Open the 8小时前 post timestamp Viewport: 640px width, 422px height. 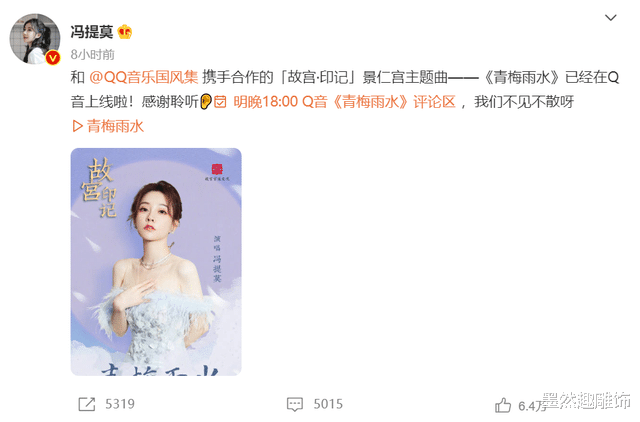(93, 54)
